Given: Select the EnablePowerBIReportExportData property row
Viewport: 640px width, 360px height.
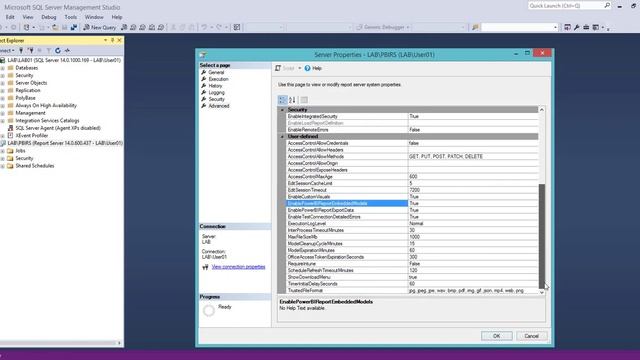Looking at the screenshot, I should [x=412, y=210].
